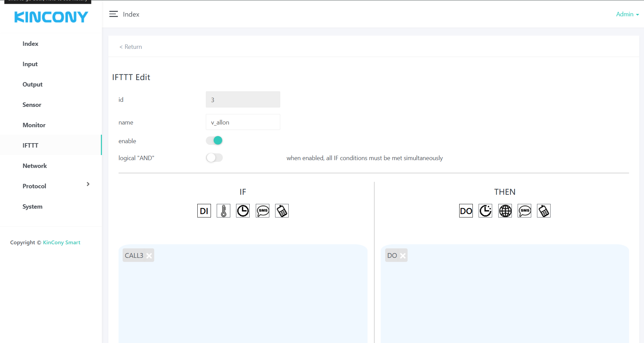This screenshot has height=343, width=644.
Task: Collapse sidebar with hamburger menu icon
Action: coord(113,14)
